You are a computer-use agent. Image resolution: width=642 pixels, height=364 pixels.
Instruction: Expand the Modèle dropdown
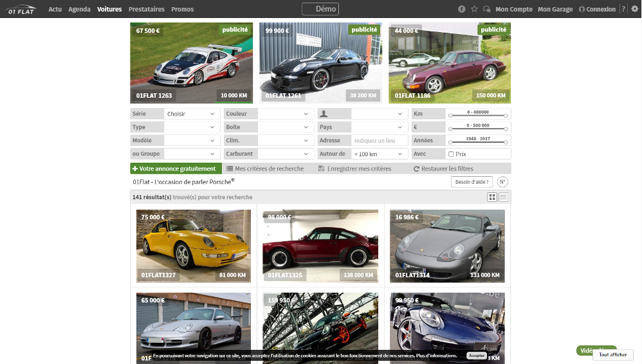point(192,140)
